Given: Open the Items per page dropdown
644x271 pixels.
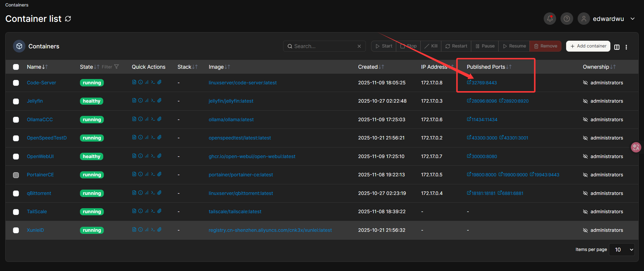Looking at the screenshot, I should (x=621, y=249).
